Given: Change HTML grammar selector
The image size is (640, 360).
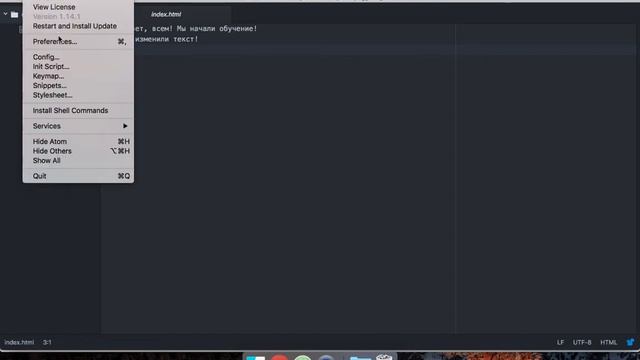Looking at the screenshot, I should (609, 342).
